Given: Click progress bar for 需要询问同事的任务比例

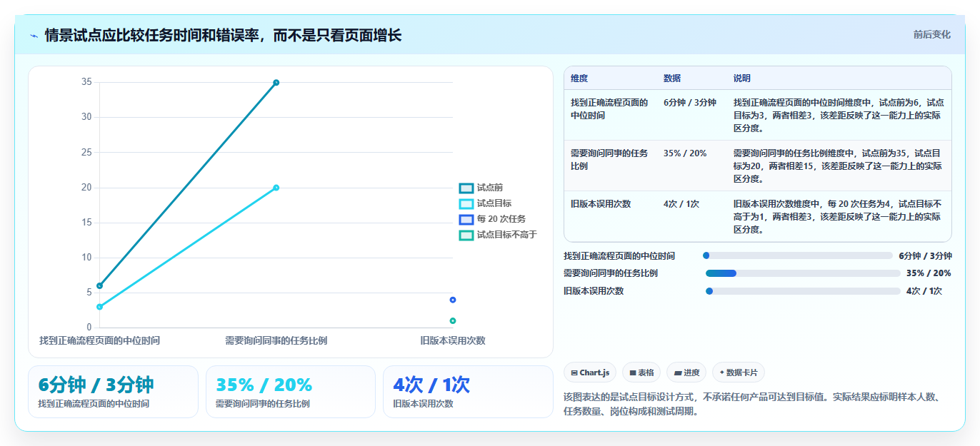Looking at the screenshot, I should [x=803, y=273].
